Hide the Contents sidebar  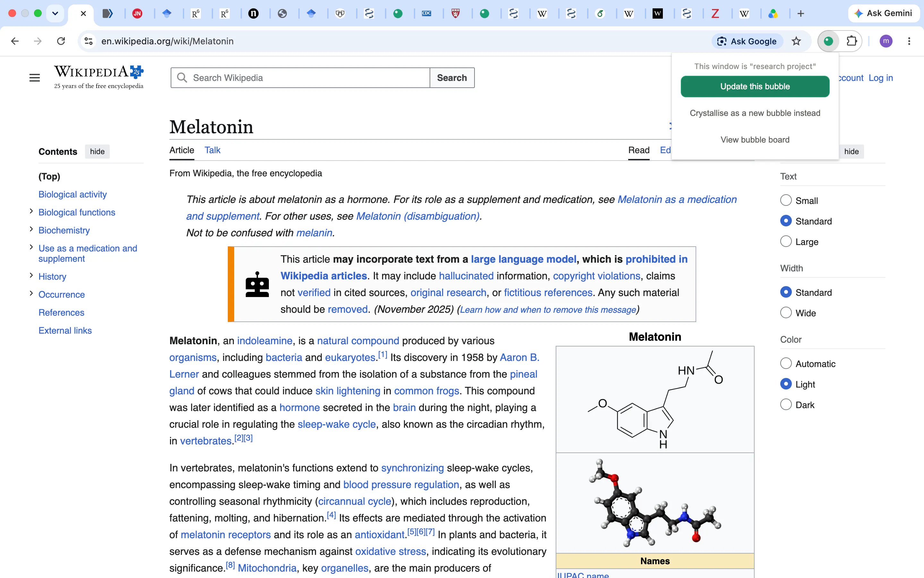click(97, 152)
